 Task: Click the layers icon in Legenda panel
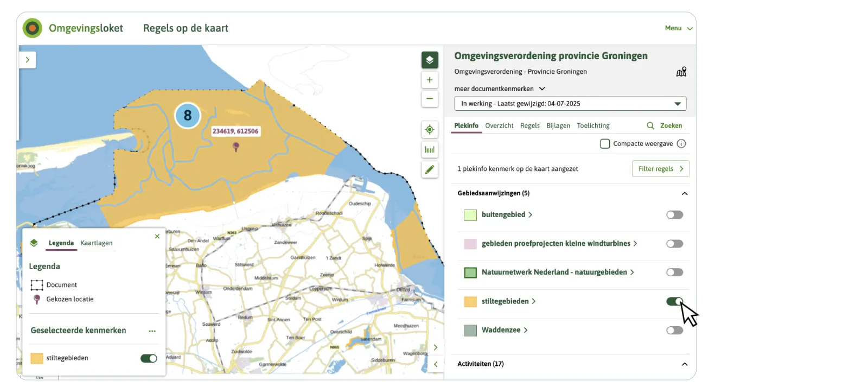[x=34, y=243]
